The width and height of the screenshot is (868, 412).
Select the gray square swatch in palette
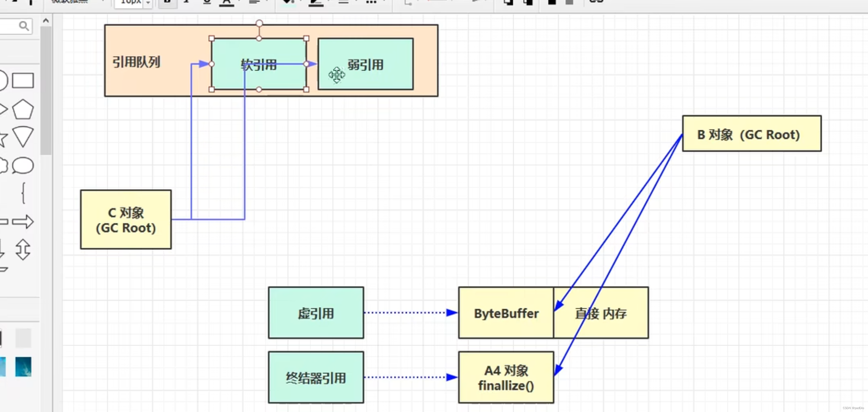coord(23,338)
